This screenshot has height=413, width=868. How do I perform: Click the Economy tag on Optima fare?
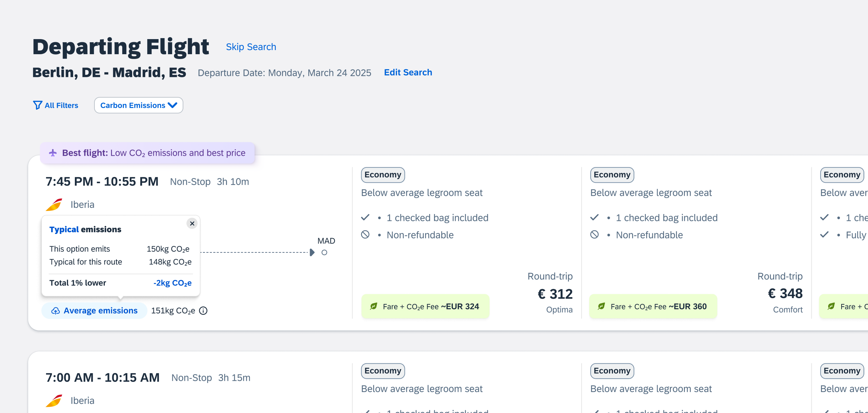(383, 175)
